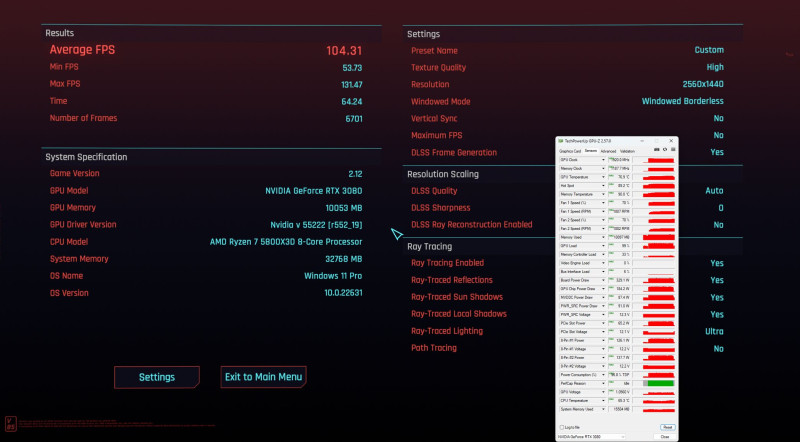Click the Board Power Draw value field
800x442 pixels.
[x=619, y=280]
